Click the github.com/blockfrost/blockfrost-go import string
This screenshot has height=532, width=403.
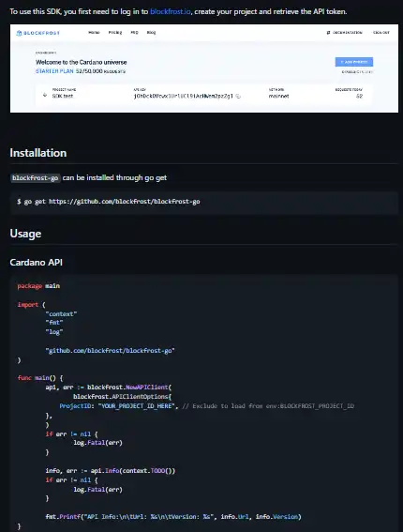[x=111, y=351]
